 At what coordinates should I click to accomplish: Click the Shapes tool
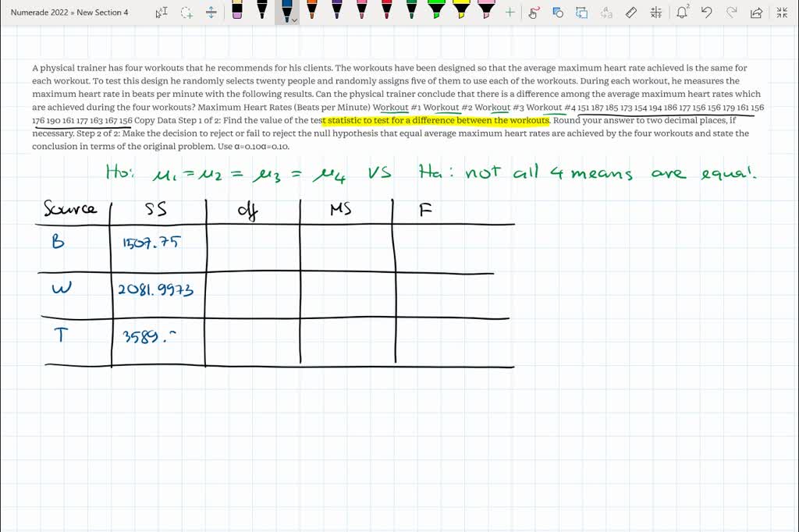pos(558,12)
